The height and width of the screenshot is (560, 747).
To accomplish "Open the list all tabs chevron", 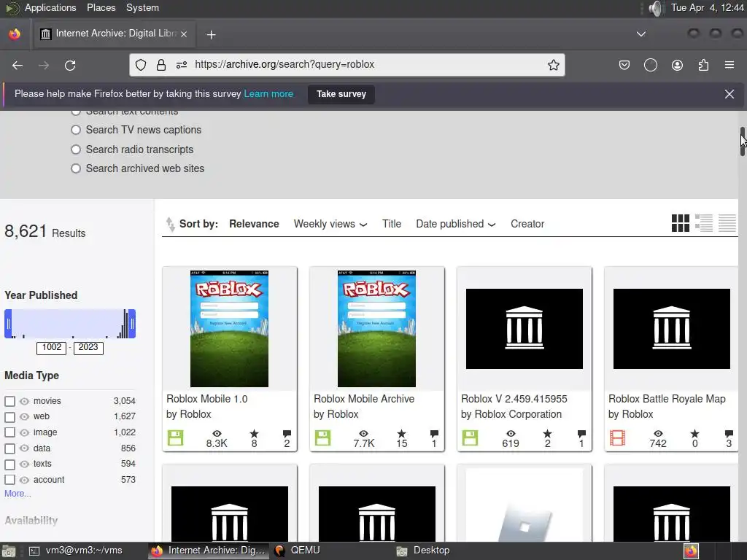I will (640, 34).
